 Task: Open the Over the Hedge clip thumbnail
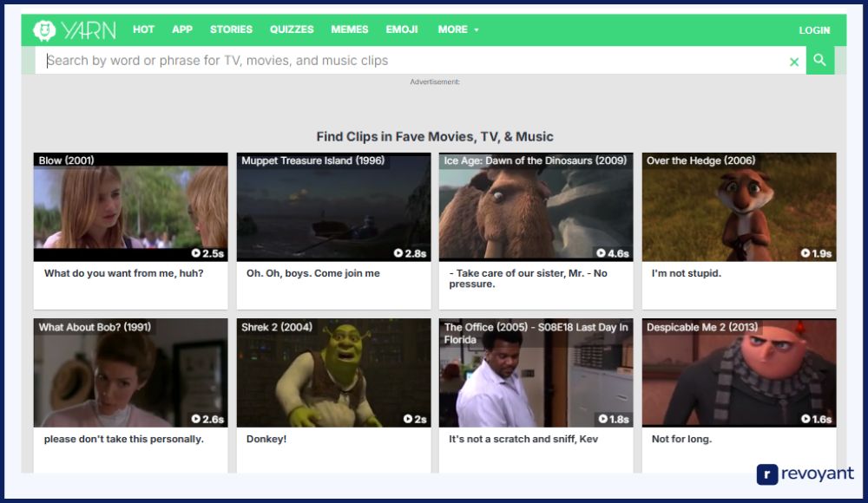[739, 207]
